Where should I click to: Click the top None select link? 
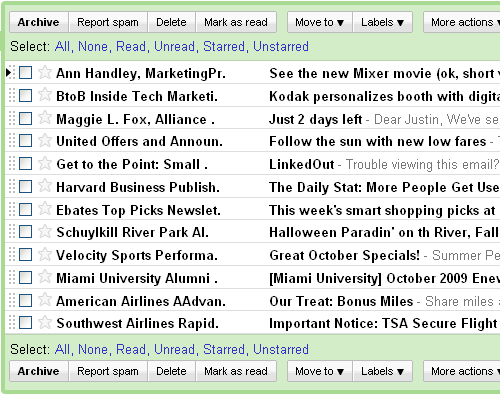(x=93, y=46)
